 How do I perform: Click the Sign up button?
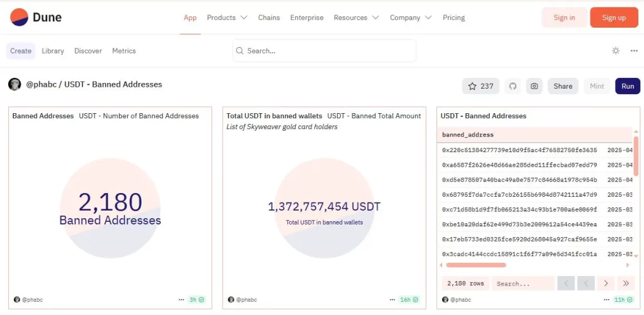614,17
